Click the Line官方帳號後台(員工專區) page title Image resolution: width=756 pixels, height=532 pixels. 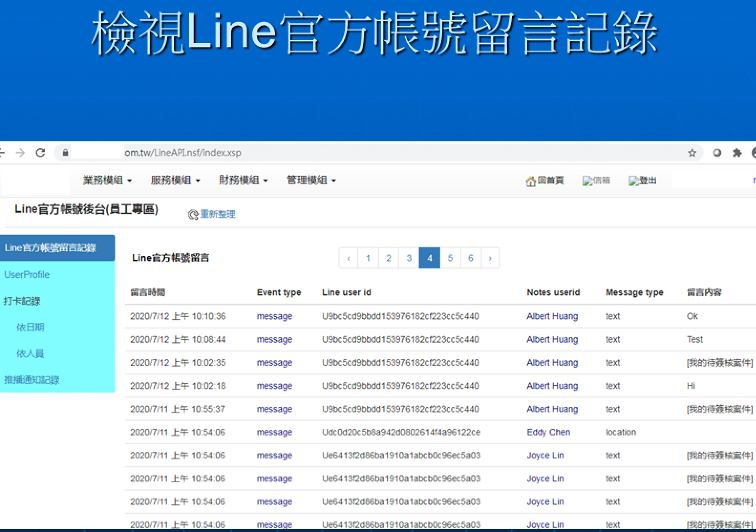[x=86, y=209]
